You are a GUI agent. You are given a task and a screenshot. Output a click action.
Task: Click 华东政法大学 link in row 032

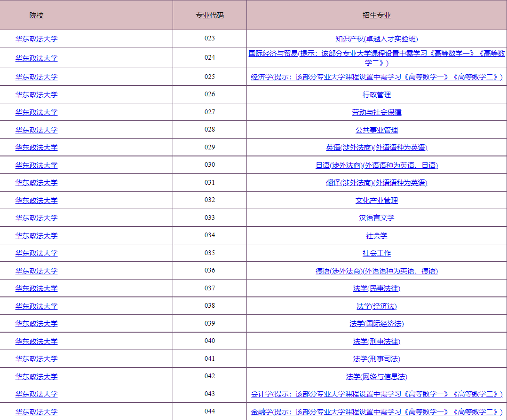pos(36,200)
